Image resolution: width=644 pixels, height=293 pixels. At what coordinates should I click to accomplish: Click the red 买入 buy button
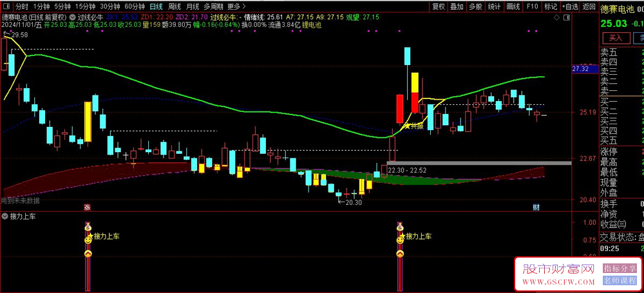[x=616, y=38]
